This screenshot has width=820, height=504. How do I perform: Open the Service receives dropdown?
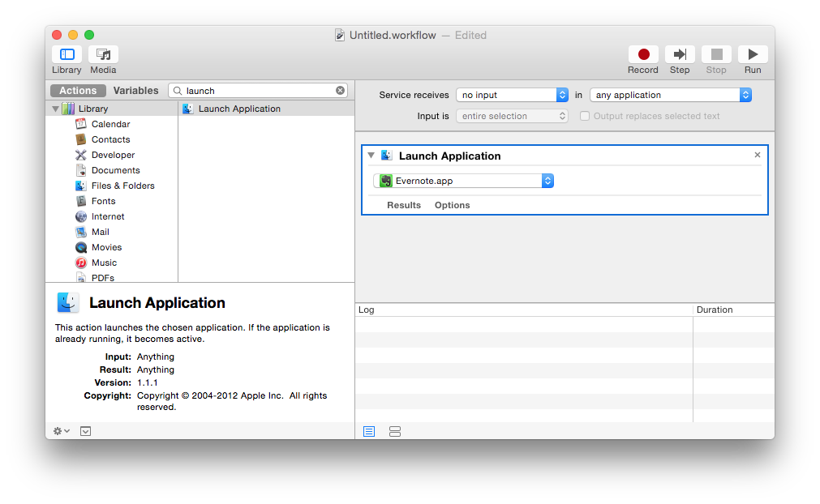(512, 95)
